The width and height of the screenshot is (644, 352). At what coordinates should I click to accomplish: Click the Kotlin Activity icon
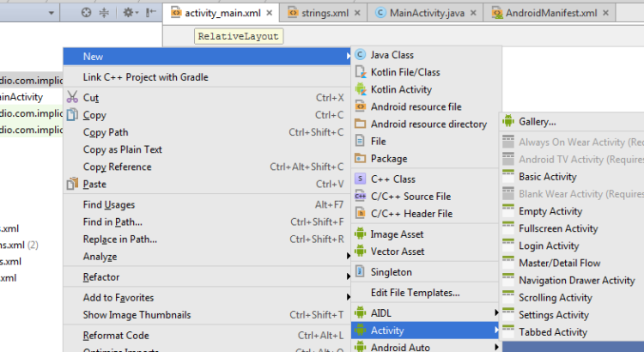[361, 89]
